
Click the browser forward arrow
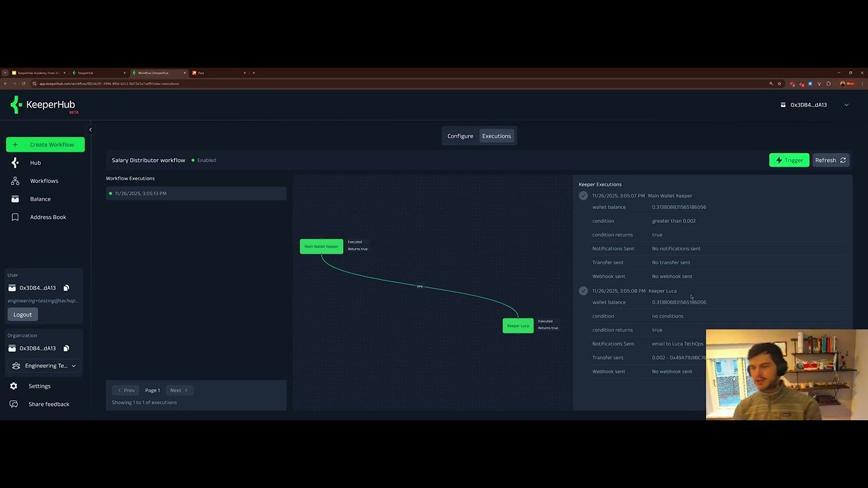pos(14,83)
